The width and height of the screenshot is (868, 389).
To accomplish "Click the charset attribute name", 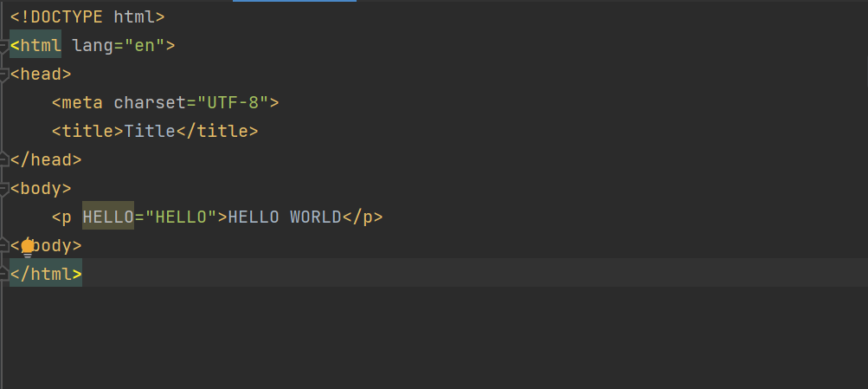I will tap(150, 102).
